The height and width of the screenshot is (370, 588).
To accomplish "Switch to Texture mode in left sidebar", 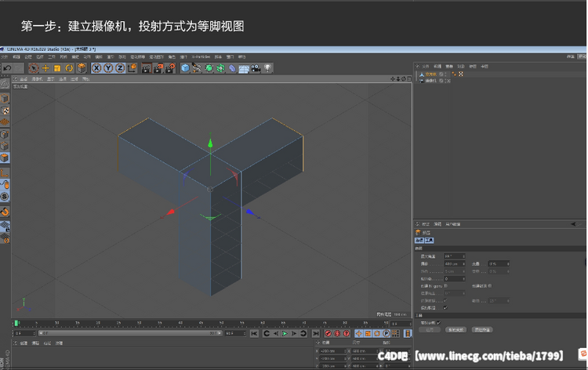I will tap(5, 111).
